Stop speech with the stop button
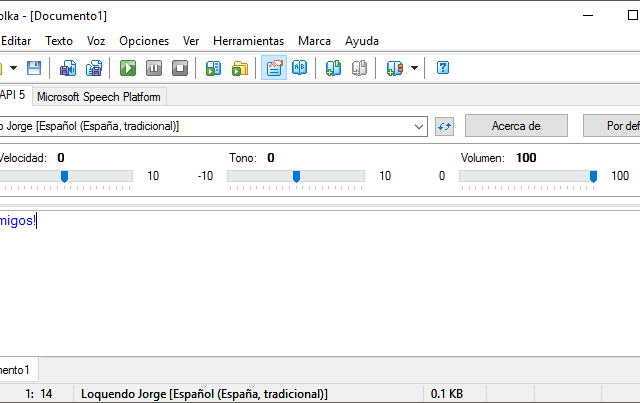640x403 pixels. point(180,68)
